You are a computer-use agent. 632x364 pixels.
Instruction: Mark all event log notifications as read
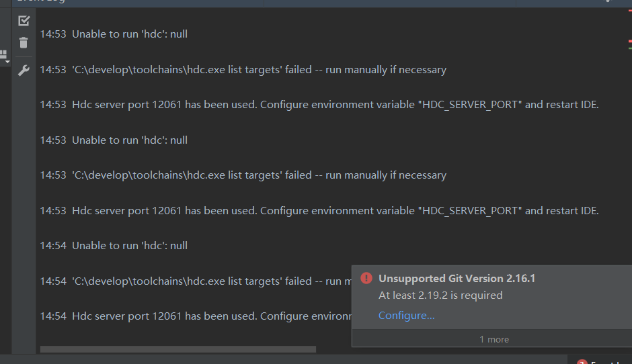tap(24, 21)
